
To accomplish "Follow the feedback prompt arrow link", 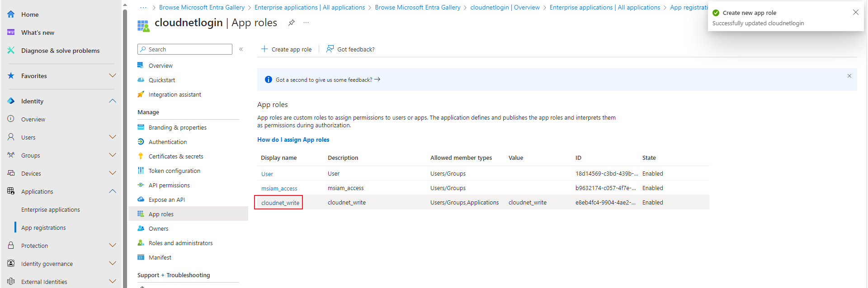I will click(x=377, y=79).
